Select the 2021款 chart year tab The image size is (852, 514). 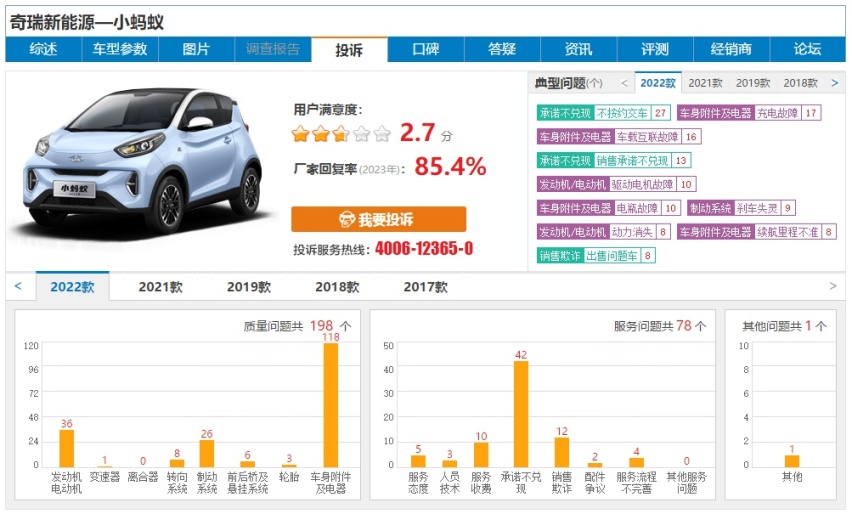click(161, 287)
